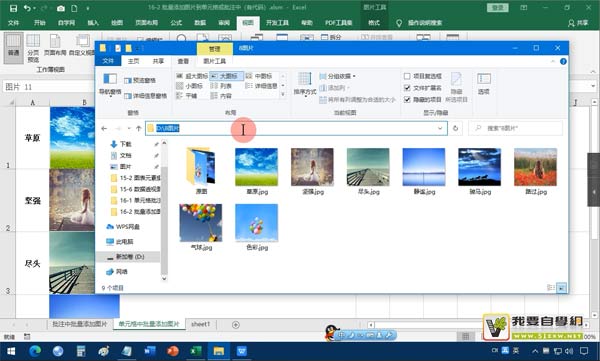Click the 隐藏所选项目 hide selected items icon

[456, 87]
